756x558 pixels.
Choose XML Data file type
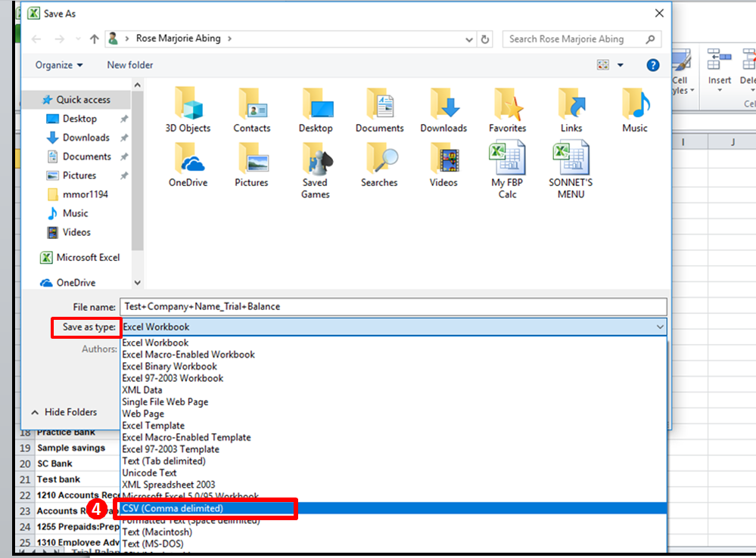click(394, 390)
